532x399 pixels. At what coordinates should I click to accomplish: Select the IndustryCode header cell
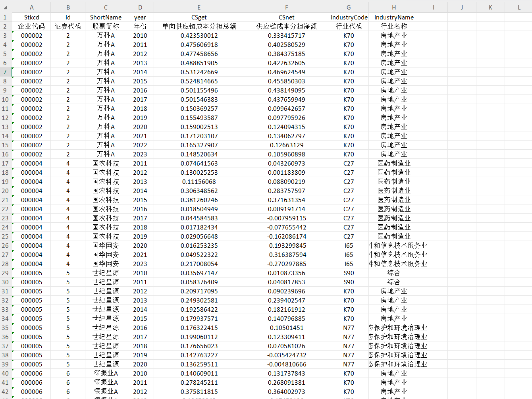coord(349,17)
